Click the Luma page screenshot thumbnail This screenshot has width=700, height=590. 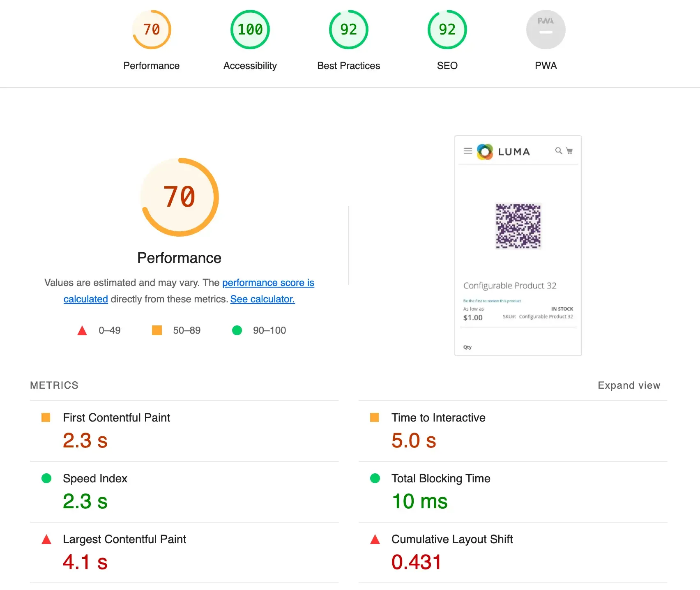tap(518, 246)
